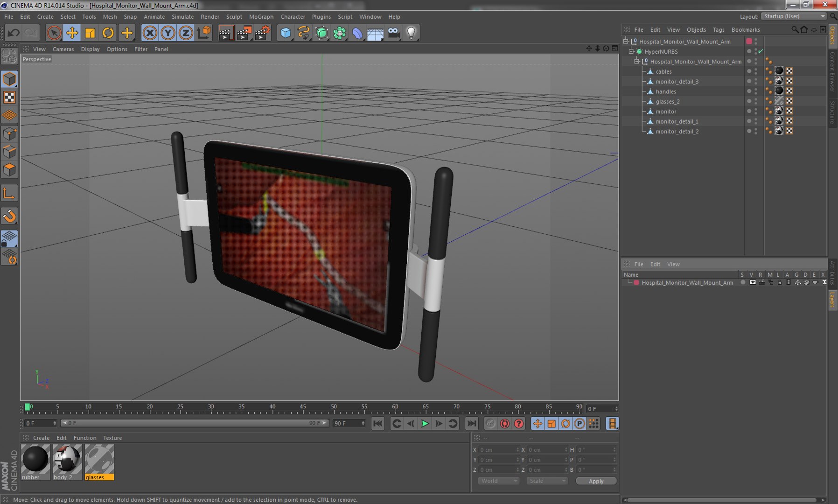The width and height of the screenshot is (838, 504).
Task: Collapse the HyperNURBS tree node
Action: [x=631, y=51]
